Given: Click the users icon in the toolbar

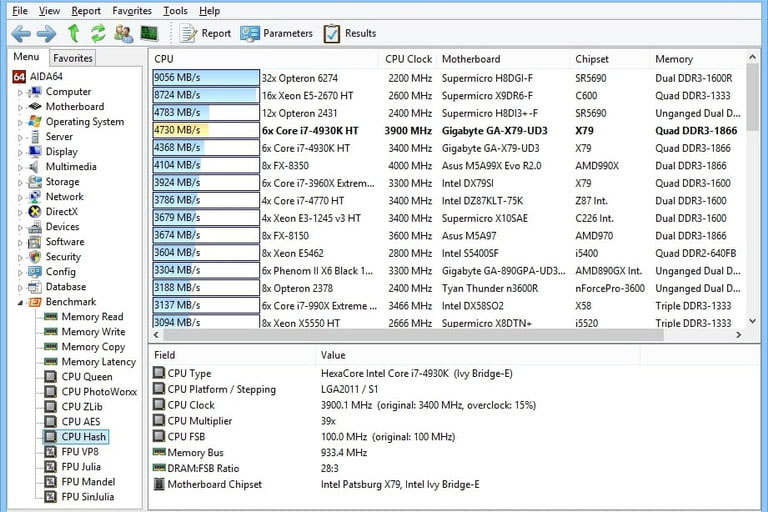Looking at the screenshot, I should (123, 33).
